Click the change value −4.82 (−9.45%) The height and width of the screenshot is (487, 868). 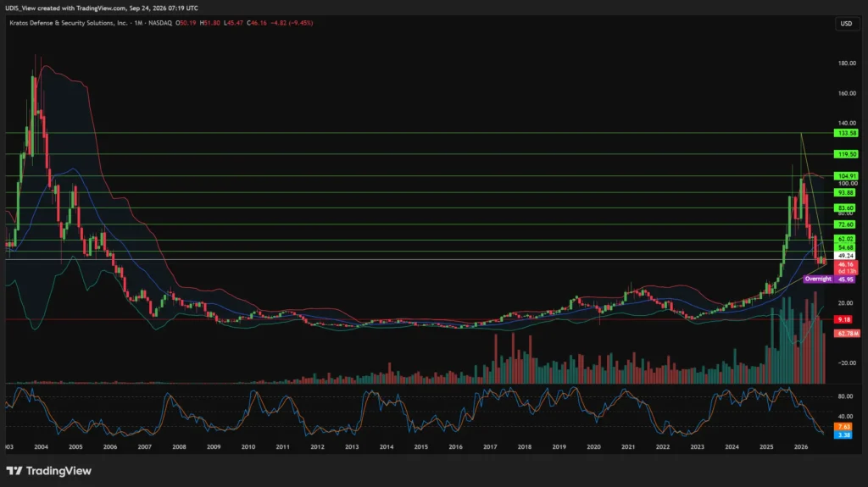click(292, 23)
